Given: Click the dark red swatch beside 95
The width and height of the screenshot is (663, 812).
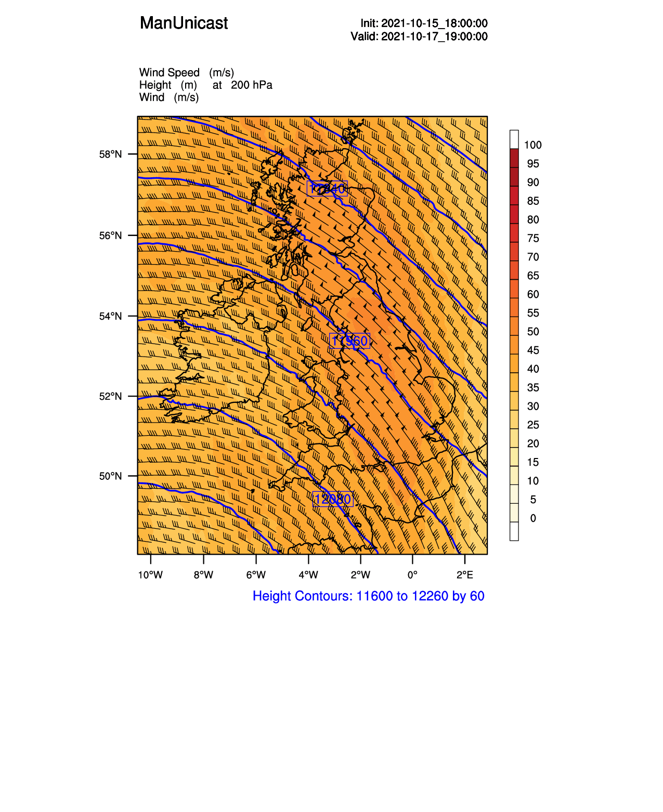Looking at the screenshot, I should tap(514, 159).
